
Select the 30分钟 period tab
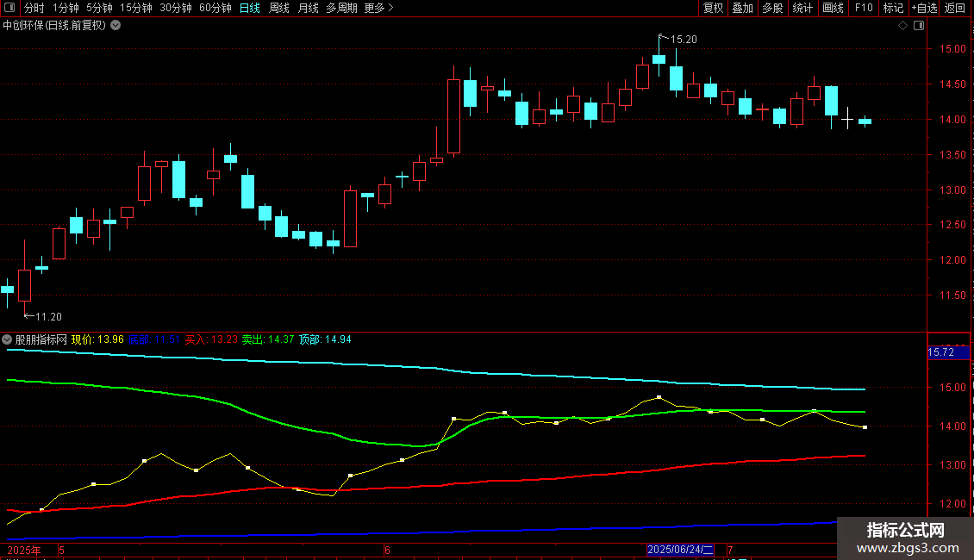(x=175, y=8)
